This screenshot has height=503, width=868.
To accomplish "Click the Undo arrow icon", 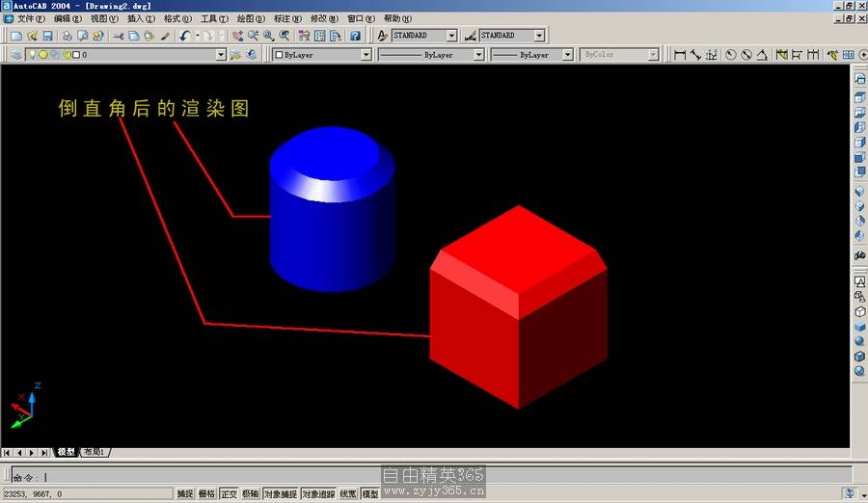I will (183, 36).
